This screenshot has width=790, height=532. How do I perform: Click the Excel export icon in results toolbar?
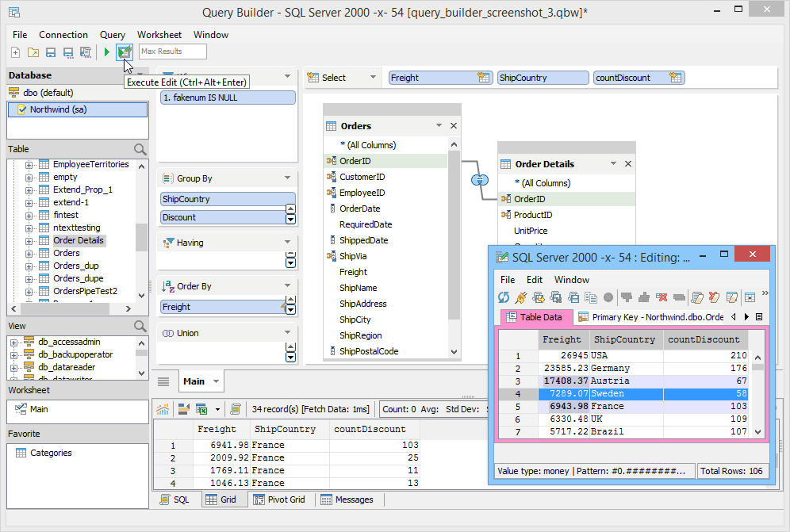pyautogui.click(x=201, y=409)
